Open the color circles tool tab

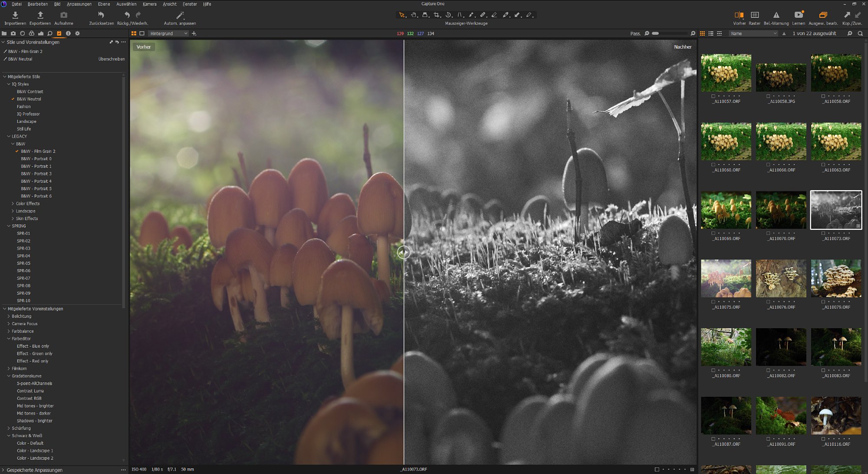click(x=32, y=33)
